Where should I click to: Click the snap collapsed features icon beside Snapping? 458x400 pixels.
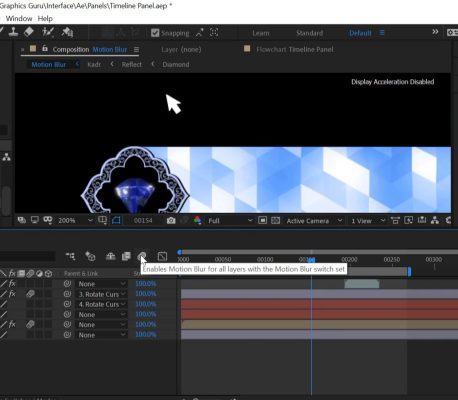[199, 33]
